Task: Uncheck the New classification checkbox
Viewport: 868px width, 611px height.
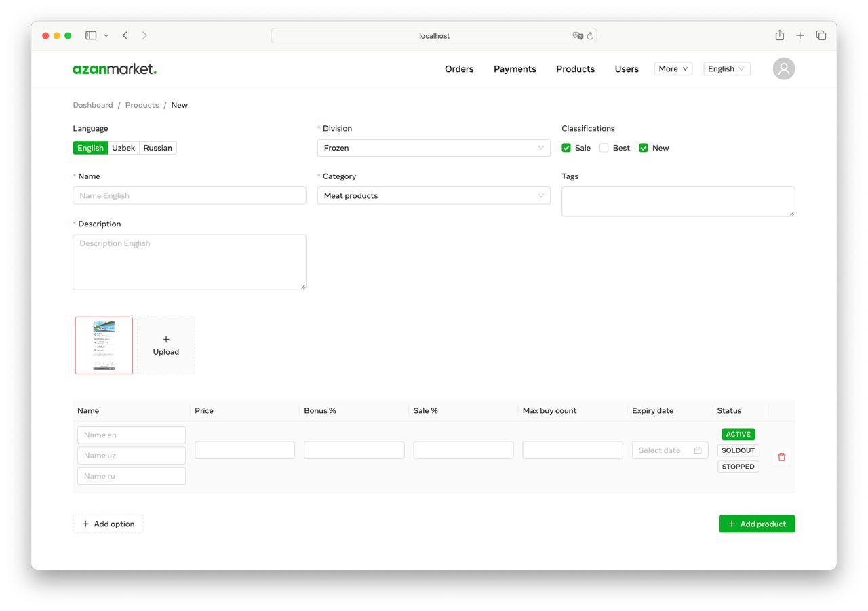Action: point(643,147)
